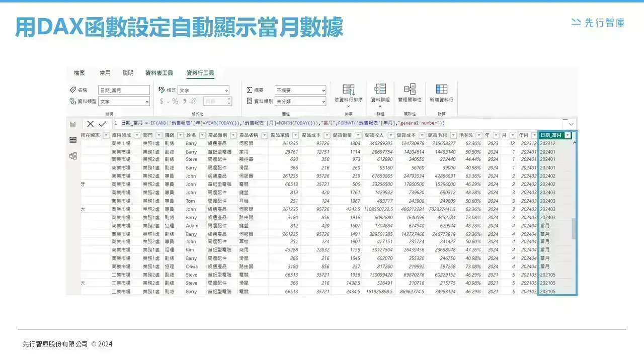Viewport: 644px width, 362px height.
Task: Open Table view icon in left sidebar
Action: coord(73,140)
